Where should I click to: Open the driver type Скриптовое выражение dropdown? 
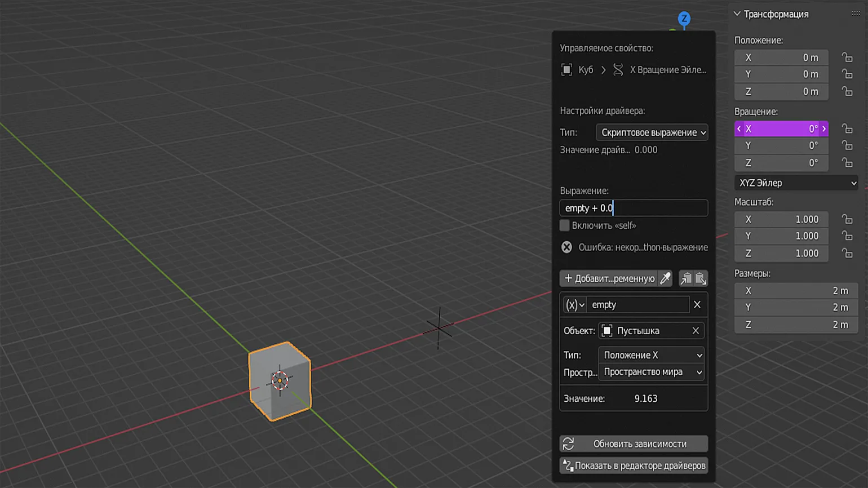[652, 132]
